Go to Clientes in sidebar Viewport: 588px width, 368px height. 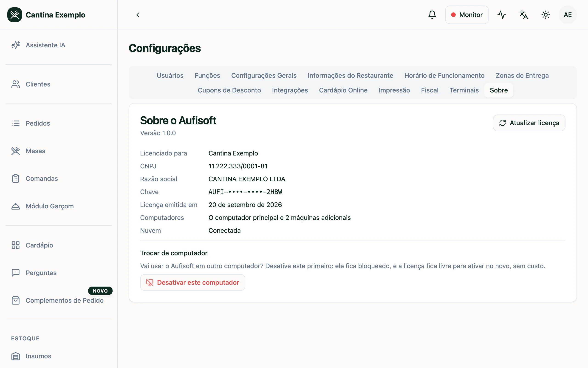click(x=59, y=84)
